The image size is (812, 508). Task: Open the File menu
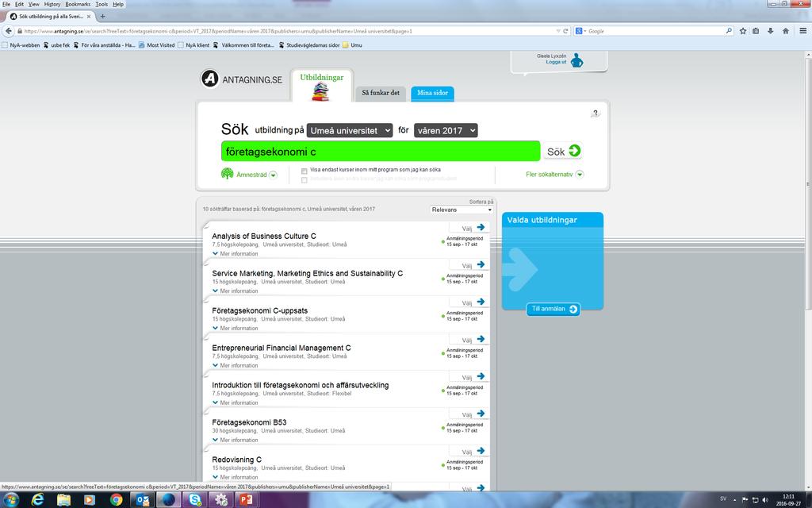point(6,4)
